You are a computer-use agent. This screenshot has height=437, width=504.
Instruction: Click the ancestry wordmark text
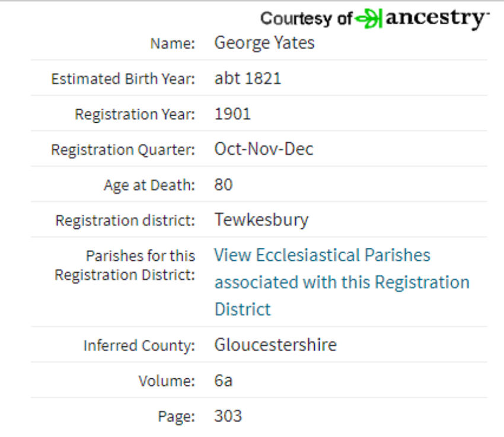(x=437, y=18)
